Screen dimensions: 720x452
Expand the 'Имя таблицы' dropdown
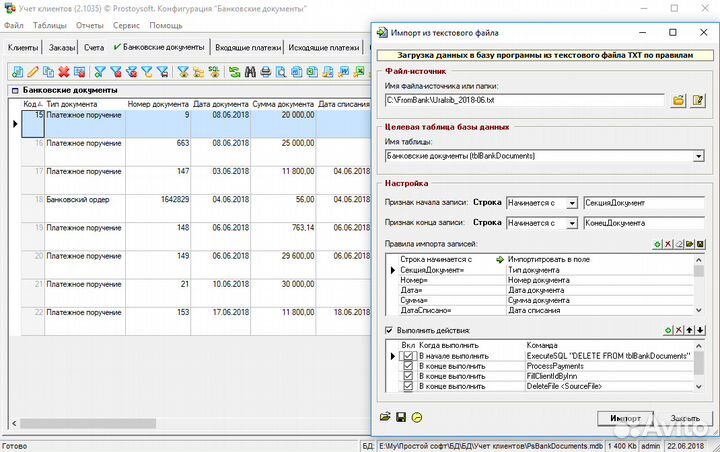[697, 156]
